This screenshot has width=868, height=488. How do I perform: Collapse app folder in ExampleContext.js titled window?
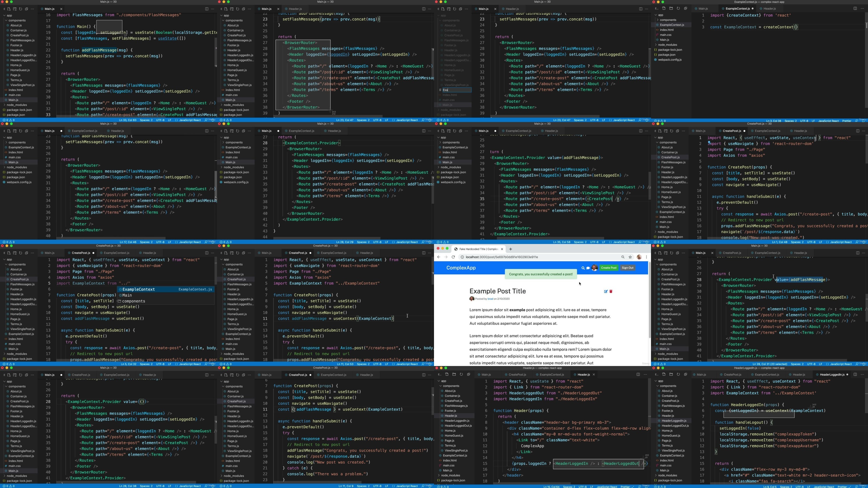[659, 15]
